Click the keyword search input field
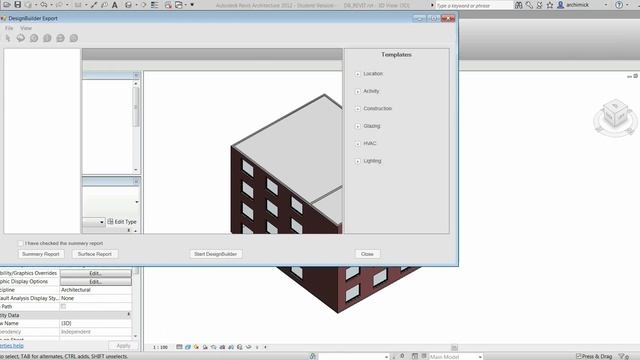The height and width of the screenshot is (360, 640). (x=473, y=5)
